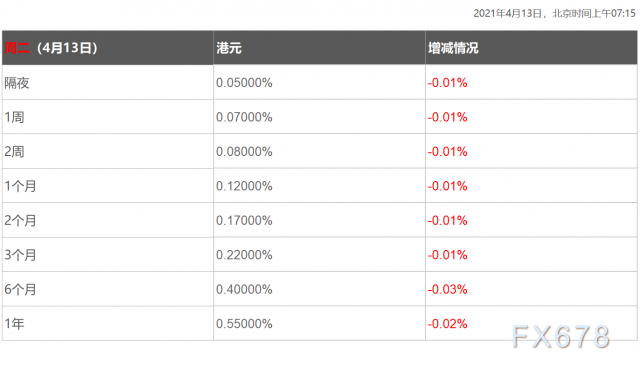Screen dimensions: 640x372
Task: Select the 2周 row label
Action: pyautogui.click(x=14, y=151)
